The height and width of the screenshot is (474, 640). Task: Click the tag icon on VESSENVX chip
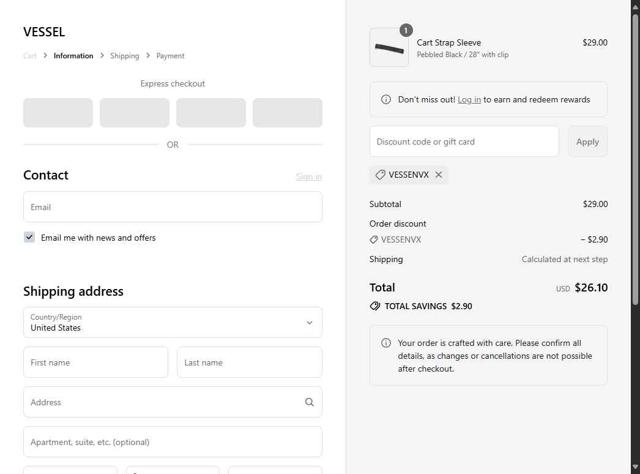tap(380, 175)
